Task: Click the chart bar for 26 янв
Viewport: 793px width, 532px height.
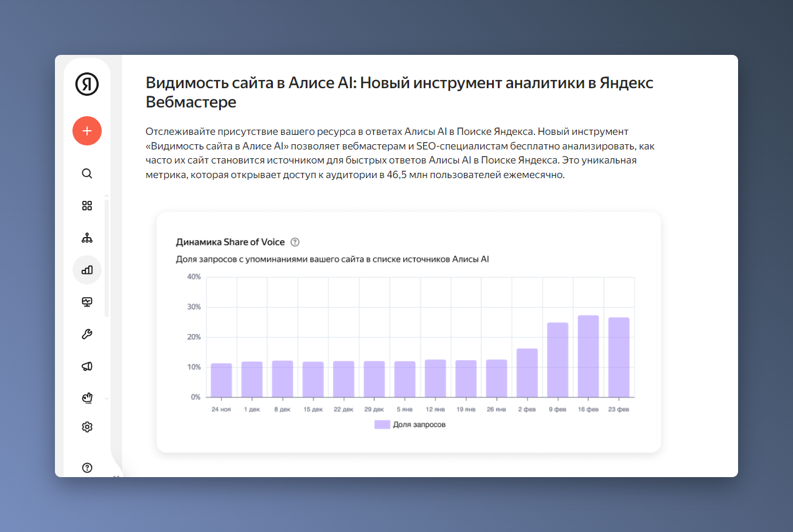Action: point(497,378)
